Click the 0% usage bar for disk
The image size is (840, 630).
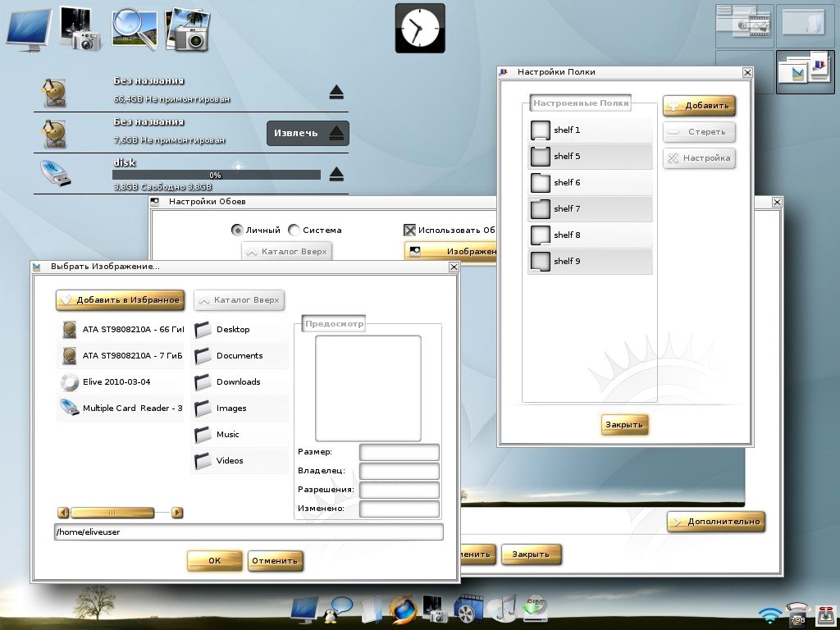click(217, 175)
